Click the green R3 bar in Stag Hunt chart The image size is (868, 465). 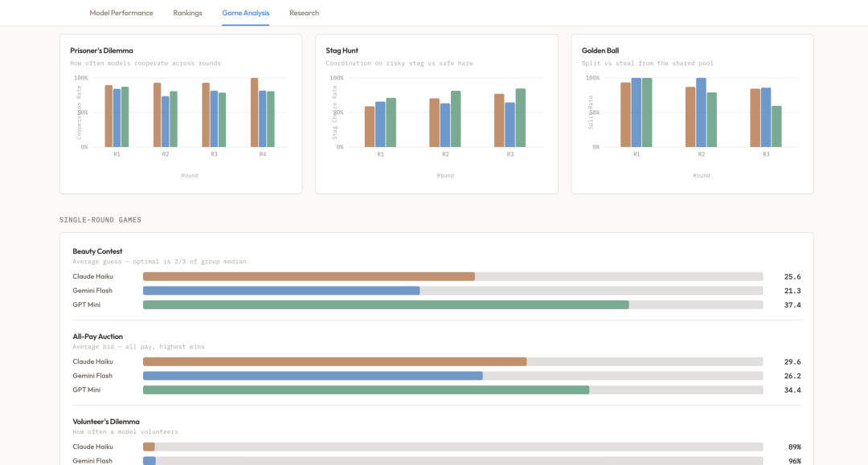click(521, 118)
